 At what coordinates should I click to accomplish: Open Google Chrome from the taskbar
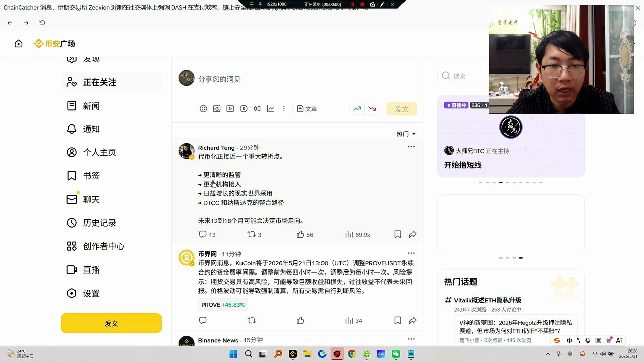point(352,354)
